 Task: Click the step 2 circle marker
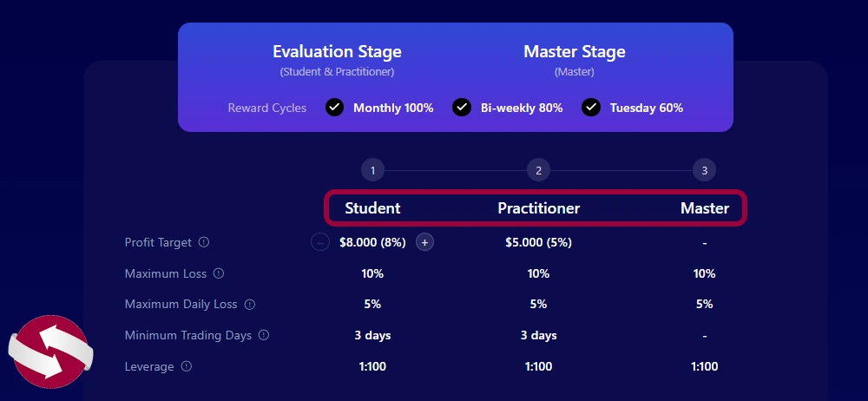point(539,170)
